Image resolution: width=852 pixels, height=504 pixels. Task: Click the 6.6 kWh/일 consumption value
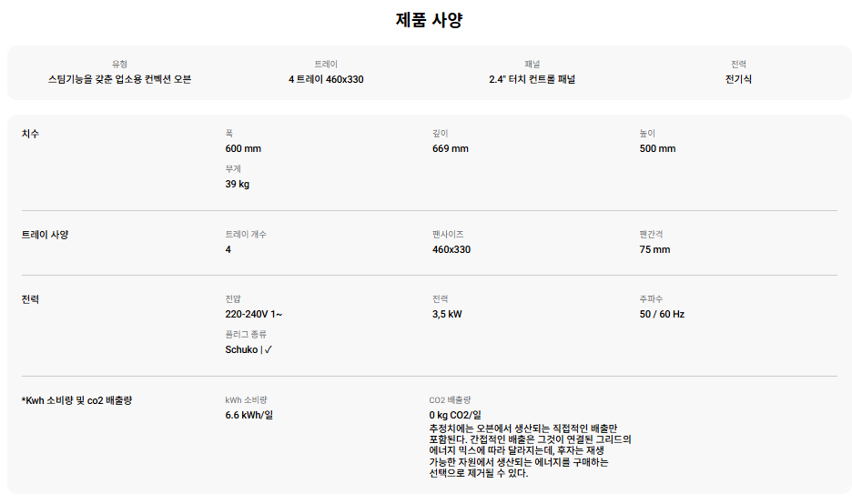pos(249,415)
